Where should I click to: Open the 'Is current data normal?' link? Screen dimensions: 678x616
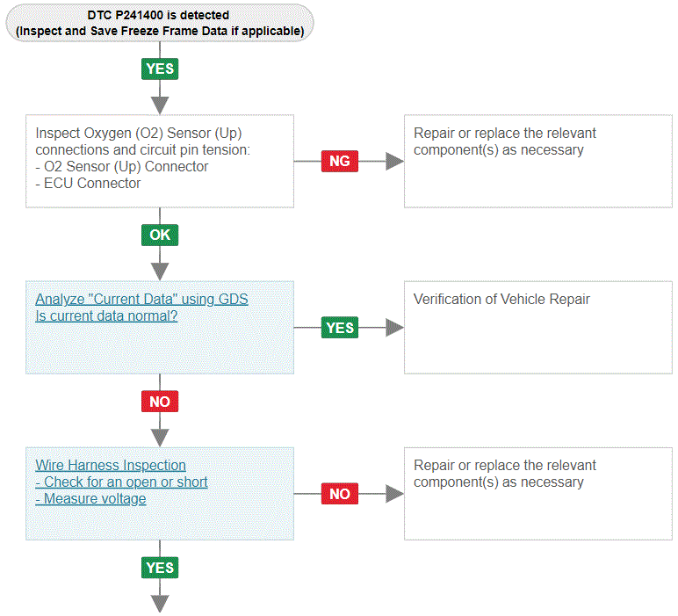coord(106,315)
